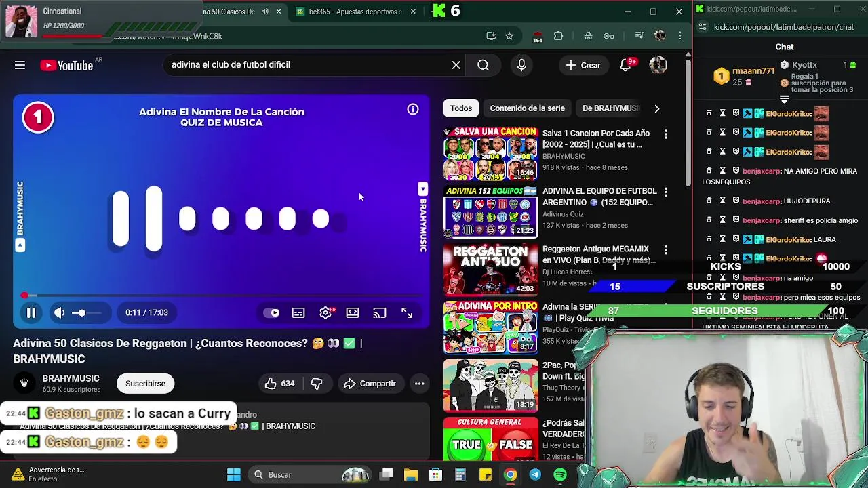
Task: Open the video info card icon
Action: [x=413, y=109]
